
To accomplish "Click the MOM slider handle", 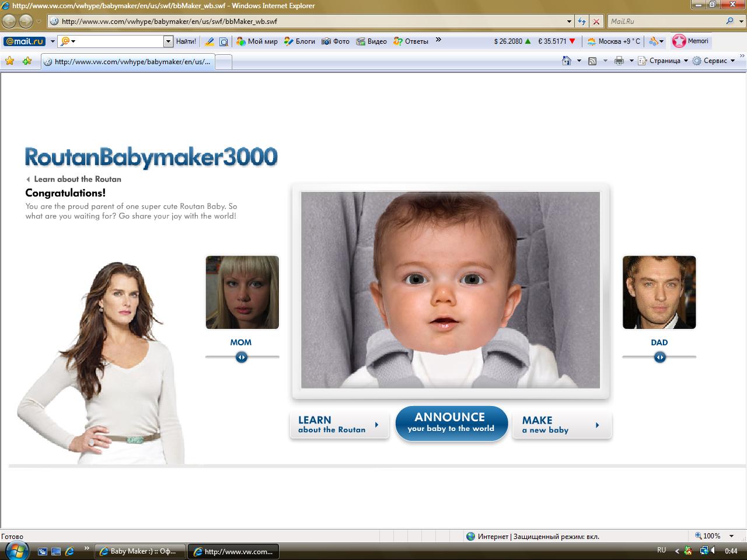I will pyautogui.click(x=242, y=357).
